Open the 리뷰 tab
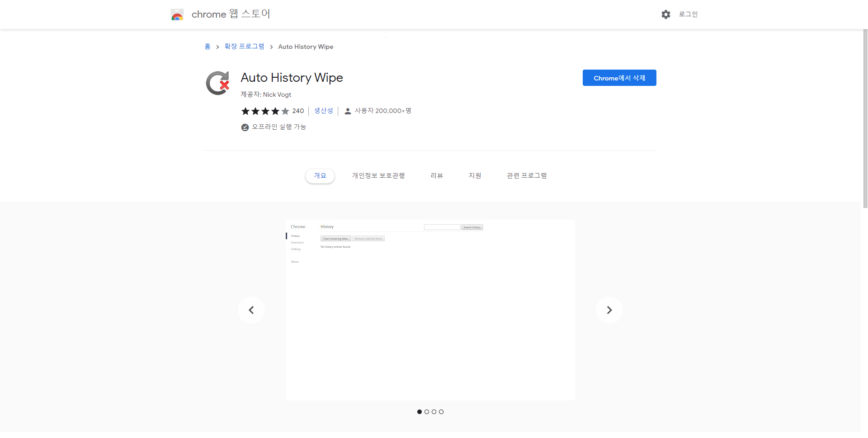 pyautogui.click(x=437, y=176)
